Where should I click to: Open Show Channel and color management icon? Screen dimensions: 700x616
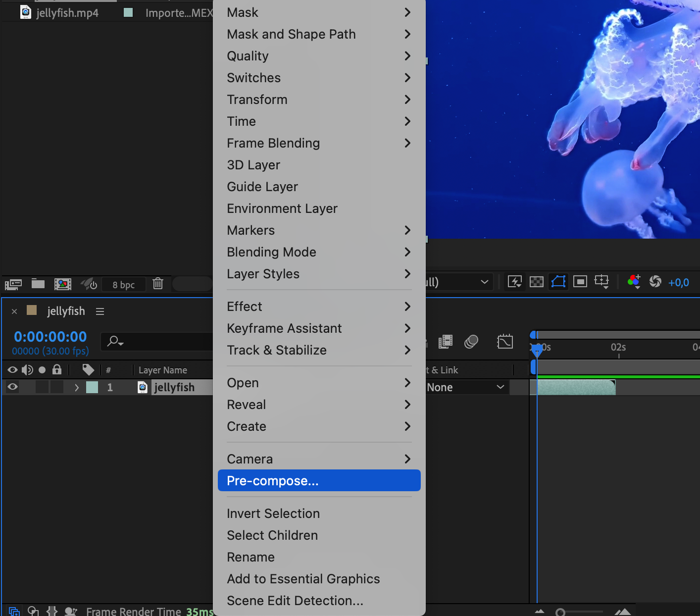tap(634, 282)
